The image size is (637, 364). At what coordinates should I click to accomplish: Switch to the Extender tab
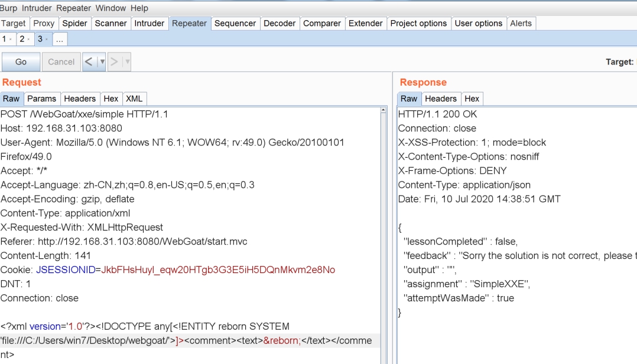click(x=366, y=24)
